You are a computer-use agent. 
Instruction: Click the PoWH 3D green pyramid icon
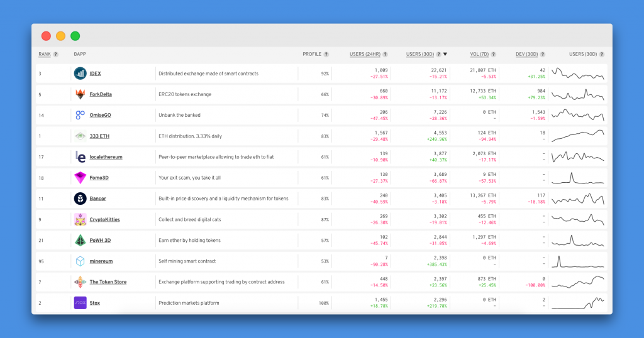(x=80, y=241)
